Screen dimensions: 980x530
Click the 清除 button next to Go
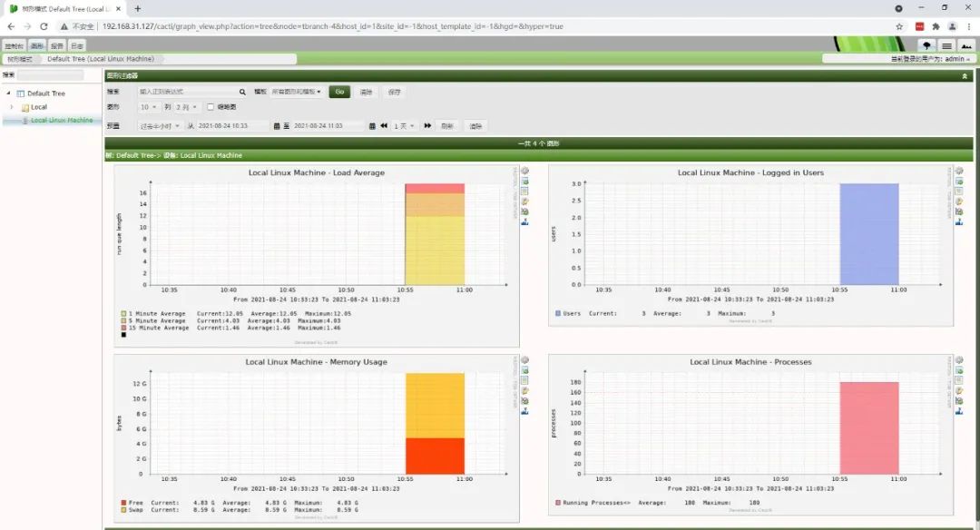point(367,92)
